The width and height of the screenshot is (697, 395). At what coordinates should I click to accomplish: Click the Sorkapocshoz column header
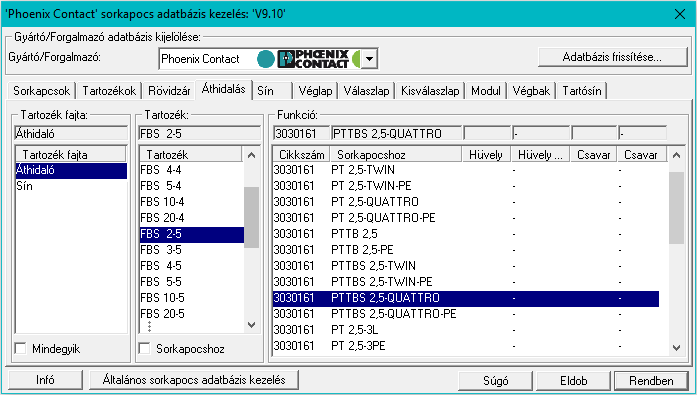[396, 155]
